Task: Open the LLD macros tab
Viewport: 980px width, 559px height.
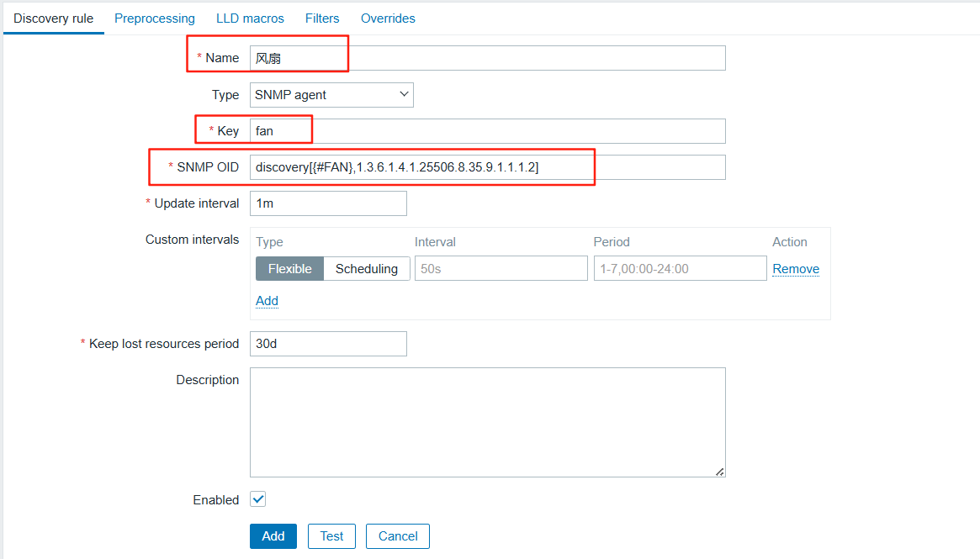Action: coord(250,18)
